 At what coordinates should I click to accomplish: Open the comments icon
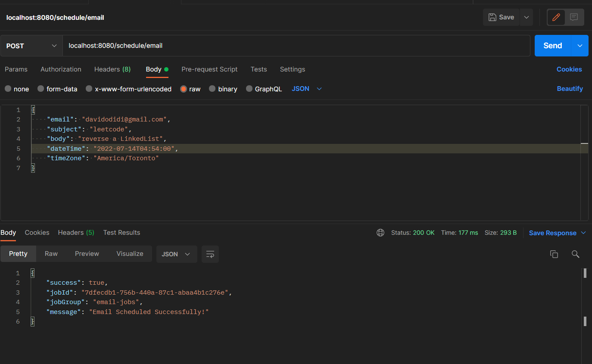pos(574,17)
